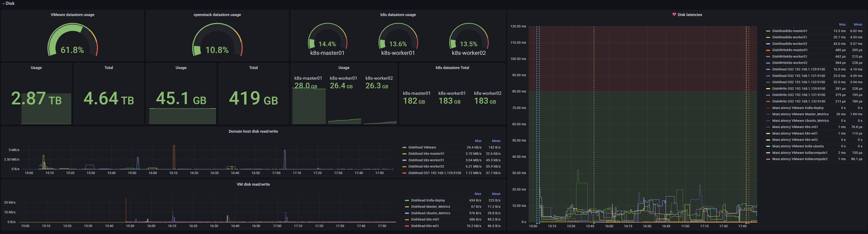
Task: Open color swatch for DiskRead k8s-m01 in VM disk legend
Action: 407,220
